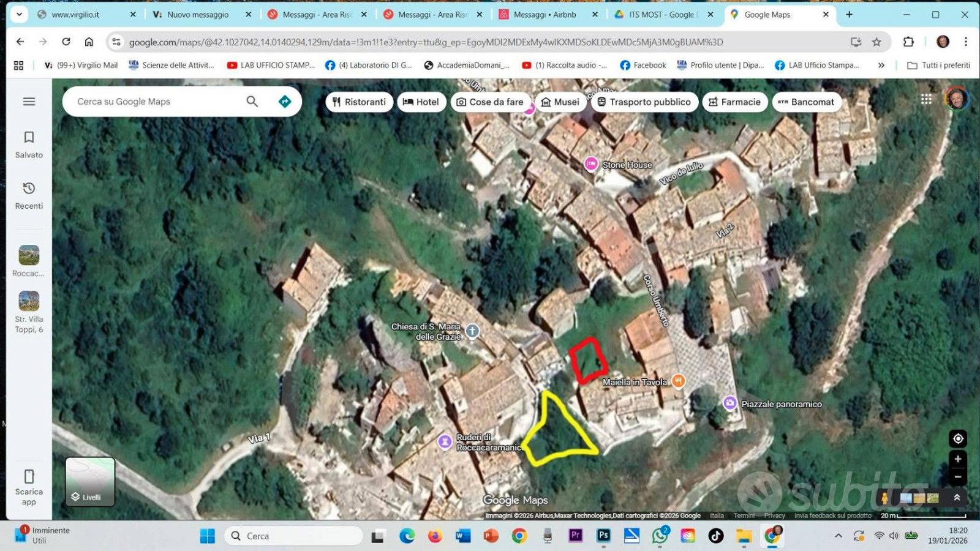Expand the hidden bookmarks chevron
The image size is (980, 551).
pyautogui.click(x=881, y=65)
